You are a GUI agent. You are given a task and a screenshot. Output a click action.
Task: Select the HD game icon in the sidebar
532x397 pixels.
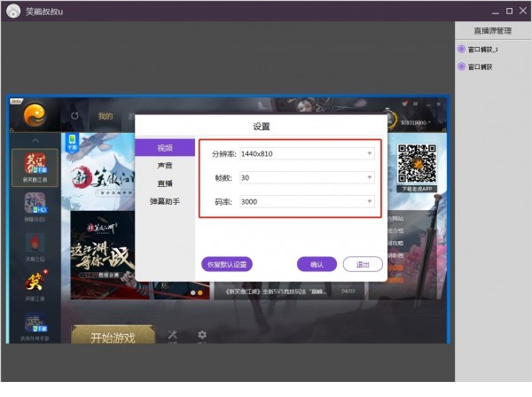tap(35, 205)
